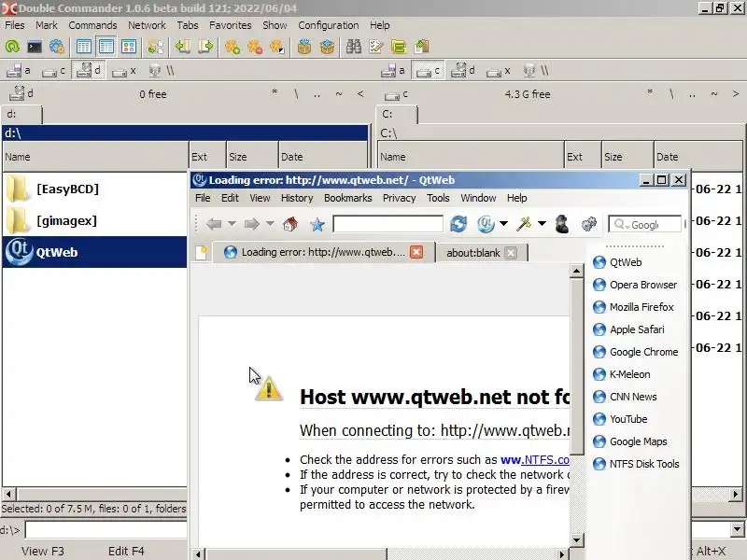Click the View F3 button
The image size is (747, 560).
[x=42, y=551]
